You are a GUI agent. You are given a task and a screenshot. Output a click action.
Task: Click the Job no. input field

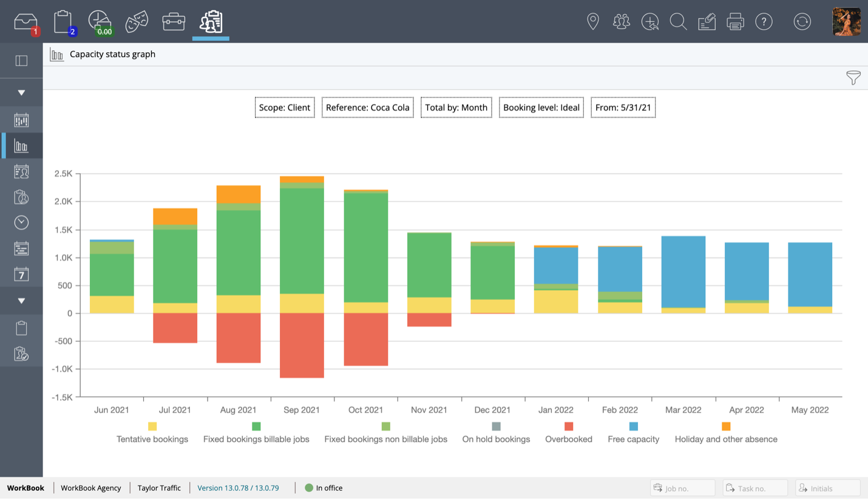683,488
